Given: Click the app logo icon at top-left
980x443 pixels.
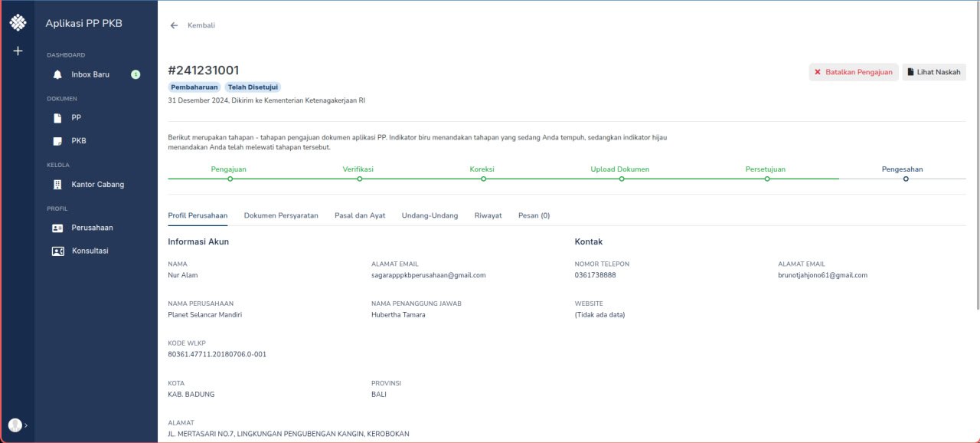Looking at the screenshot, I should 17,23.
